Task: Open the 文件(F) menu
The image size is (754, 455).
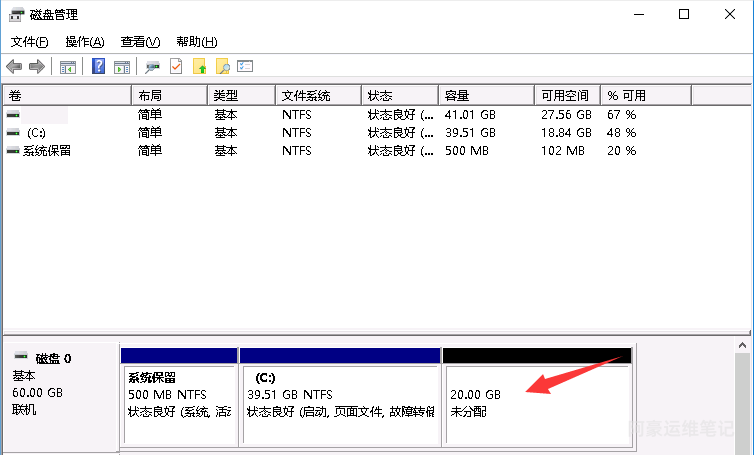Action: (x=29, y=42)
